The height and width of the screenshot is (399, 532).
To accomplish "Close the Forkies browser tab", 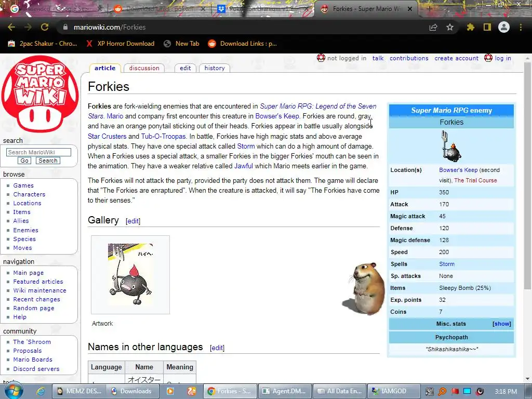I will 410,9.
